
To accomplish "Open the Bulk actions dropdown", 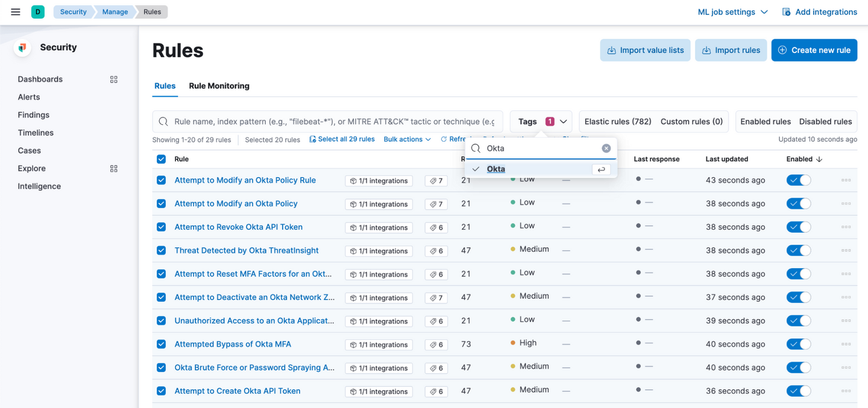I will tap(407, 140).
